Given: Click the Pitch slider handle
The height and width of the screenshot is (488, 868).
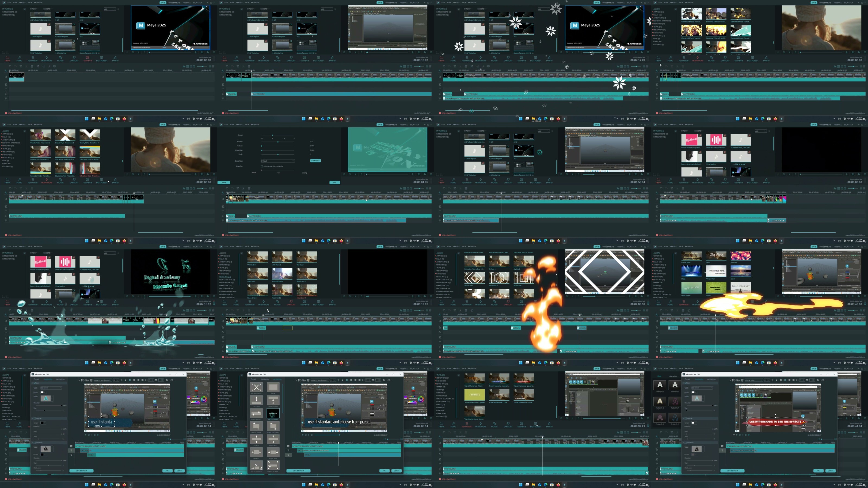Looking at the screenshot, I should [x=278, y=155].
